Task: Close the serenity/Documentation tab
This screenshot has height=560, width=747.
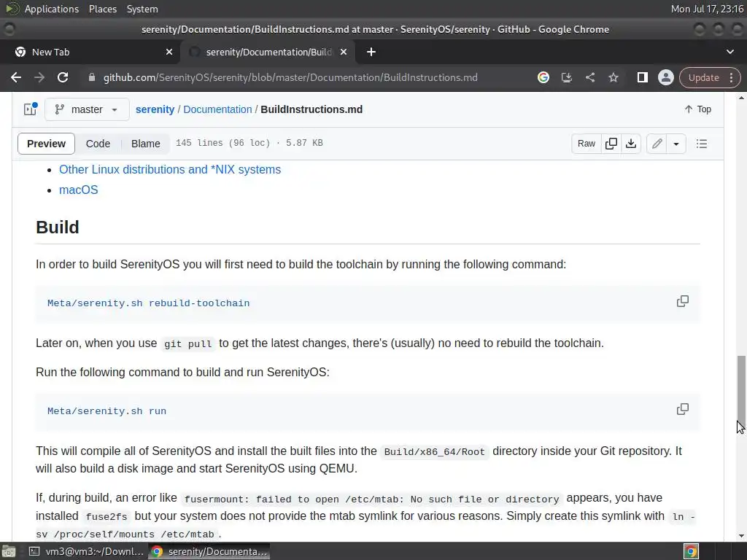Action: [x=344, y=52]
